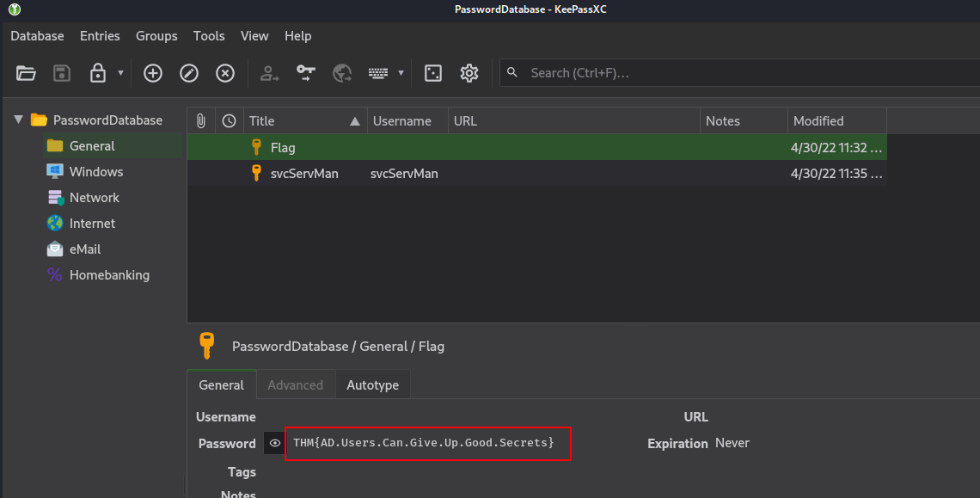
Task: Select the eMail group
Action: 85,249
